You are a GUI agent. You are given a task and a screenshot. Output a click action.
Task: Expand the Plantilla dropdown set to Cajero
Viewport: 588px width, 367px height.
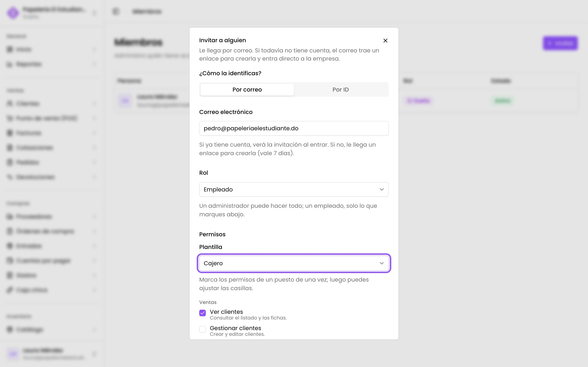[294, 263]
